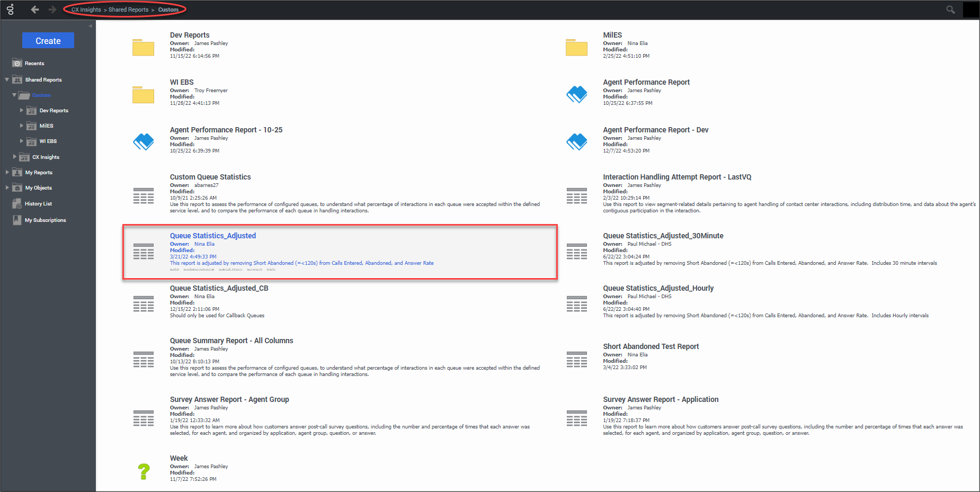Open the Dev Reports folder icon
980x492 pixels.
[x=143, y=48]
